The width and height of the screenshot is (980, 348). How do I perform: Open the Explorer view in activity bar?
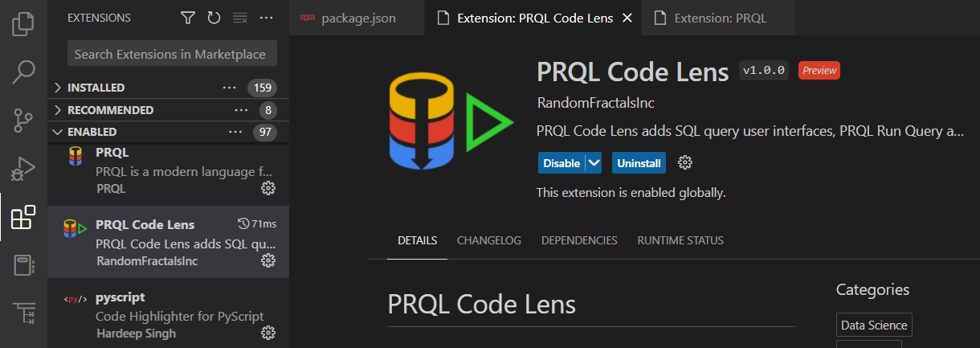tap(23, 23)
